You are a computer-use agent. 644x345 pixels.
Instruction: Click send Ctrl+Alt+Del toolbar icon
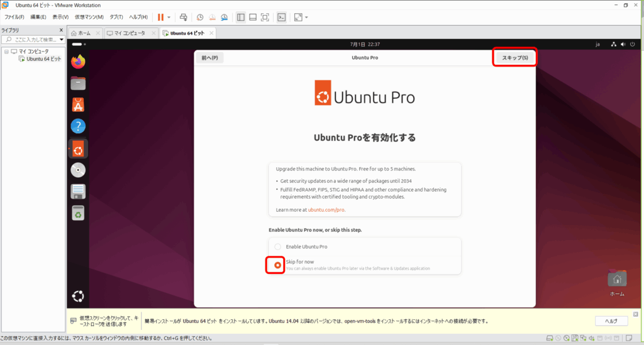click(183, 18)
